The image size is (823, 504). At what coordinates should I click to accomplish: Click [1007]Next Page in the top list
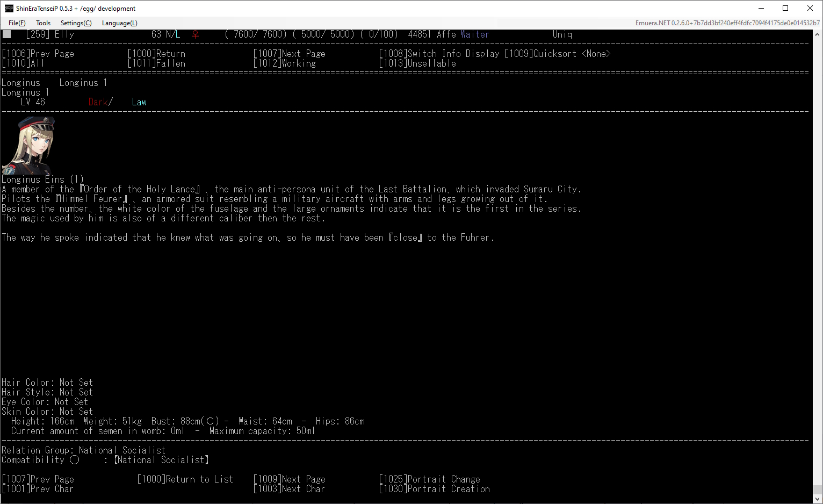tap(290, 54)
